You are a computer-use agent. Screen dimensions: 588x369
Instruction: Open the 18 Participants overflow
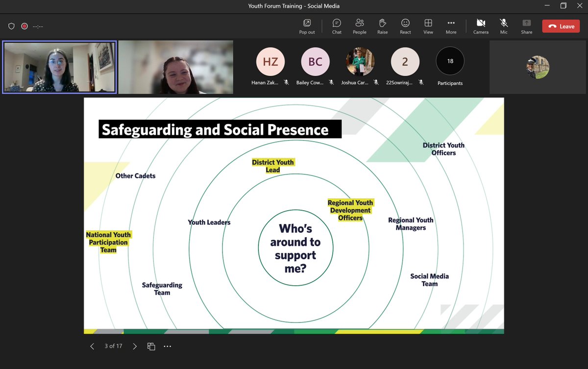(x=450, y=61)
